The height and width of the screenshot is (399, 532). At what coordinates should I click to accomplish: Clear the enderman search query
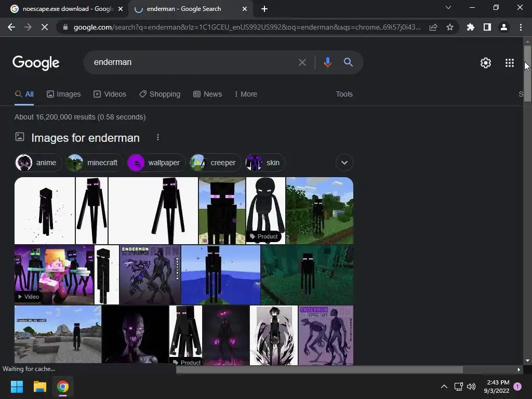[x=302, y=62]
